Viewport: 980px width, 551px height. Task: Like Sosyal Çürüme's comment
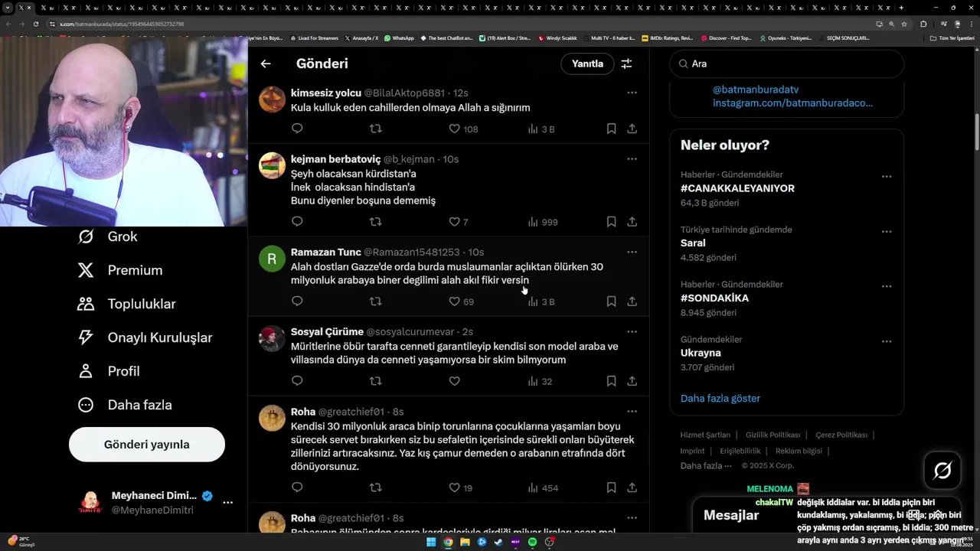(454, 381)
